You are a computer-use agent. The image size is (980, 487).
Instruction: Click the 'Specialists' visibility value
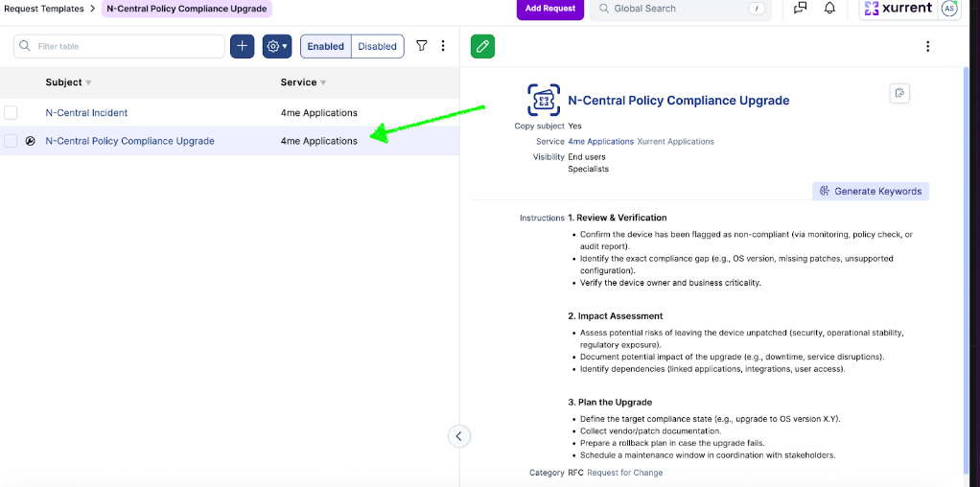point(588,169)
